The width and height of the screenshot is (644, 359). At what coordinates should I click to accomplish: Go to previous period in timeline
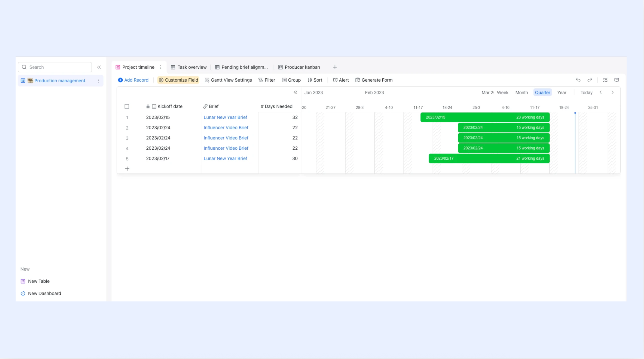tap(601, 92)
